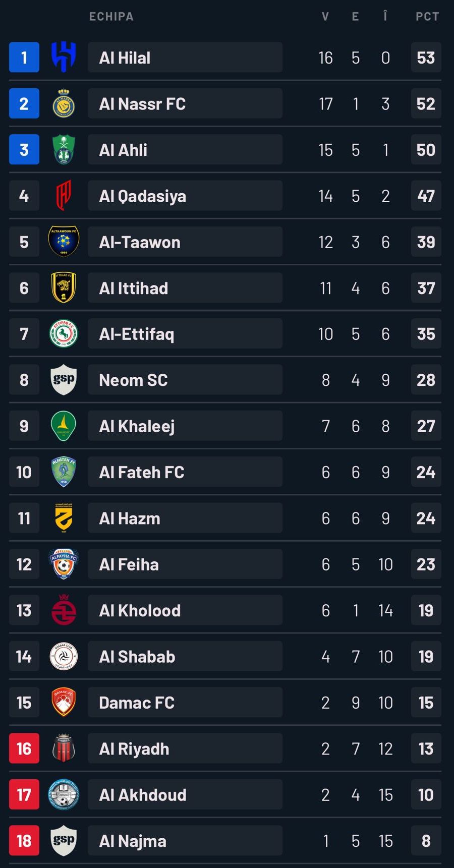
Task: Click the E column header
Action: point(356,16)
